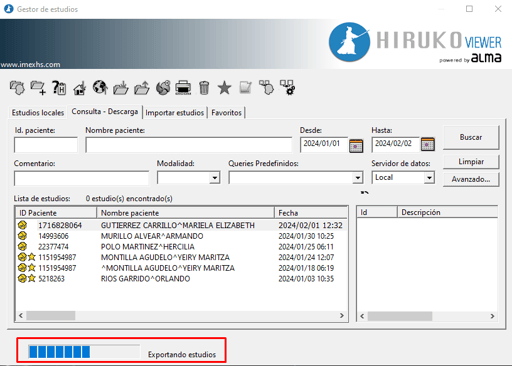Click the printer icon in toolbar
Viewport: 512px width, 366px height.
coord(183,88)
